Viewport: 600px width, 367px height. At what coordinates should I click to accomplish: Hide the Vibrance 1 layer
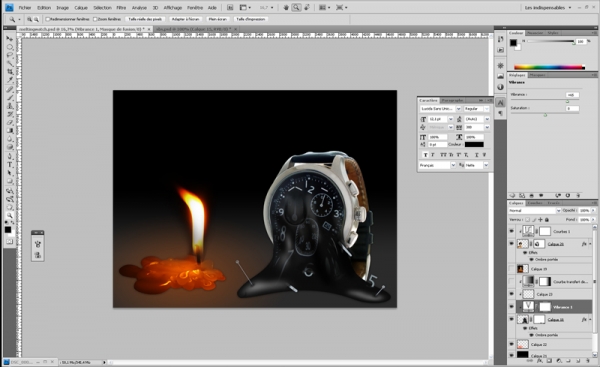click(512, 307)
